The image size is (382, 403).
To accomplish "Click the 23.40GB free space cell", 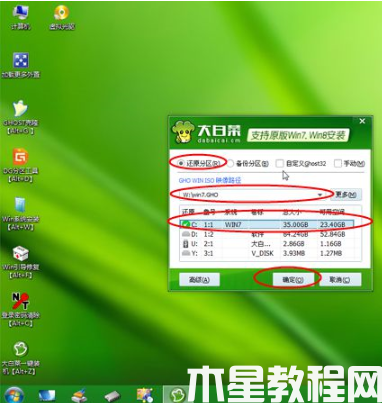I will [x=332, y=224].
